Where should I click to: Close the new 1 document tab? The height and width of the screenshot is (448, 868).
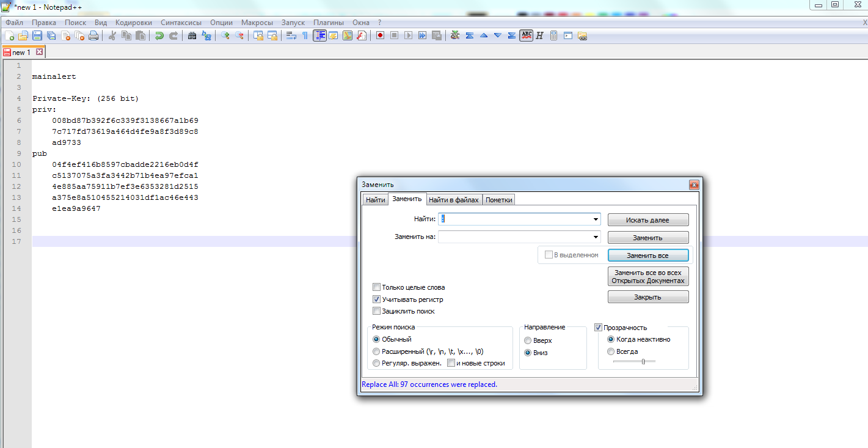[x=39, y=53]
